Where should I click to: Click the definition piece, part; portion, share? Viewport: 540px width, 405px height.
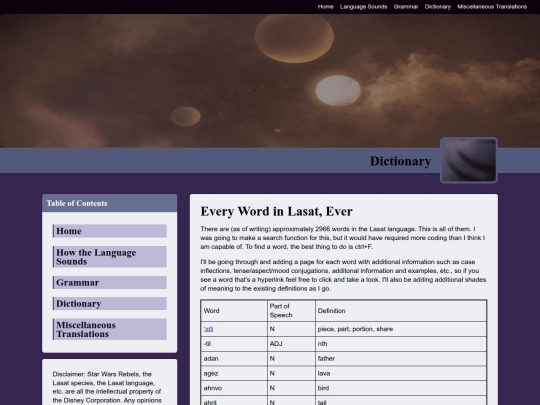click(355, 329)
